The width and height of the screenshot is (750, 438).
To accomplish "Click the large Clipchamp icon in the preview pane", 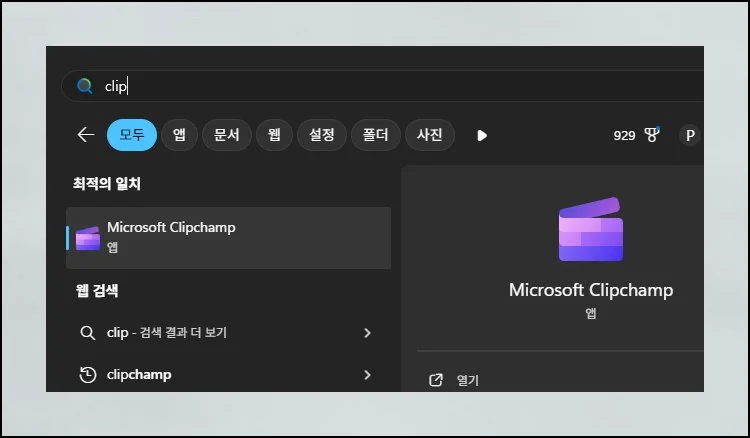I will coord(591,230).
